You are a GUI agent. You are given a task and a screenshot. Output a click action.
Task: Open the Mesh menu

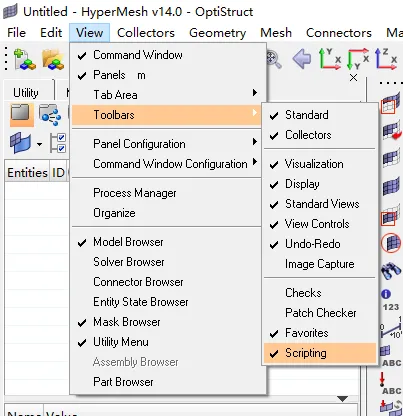pos(276,33)
